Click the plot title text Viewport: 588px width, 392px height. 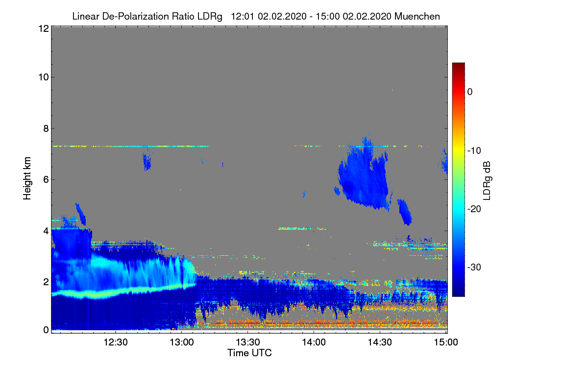pyautogui.click(x=256, y=16)
